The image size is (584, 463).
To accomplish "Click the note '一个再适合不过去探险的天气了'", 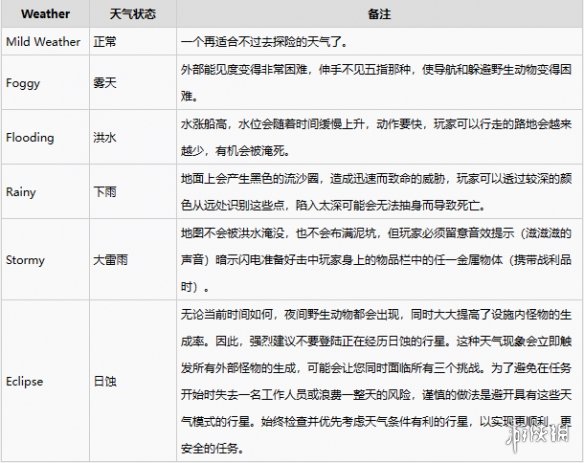I will (x=380, y=41).
